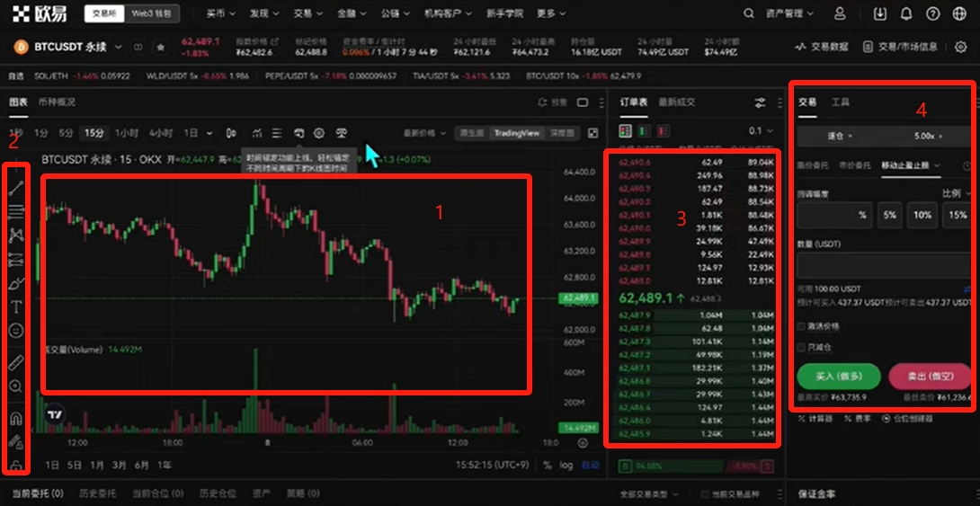Toggle the log scale option
Viewport: 980px width, 506px height.
(566, 466)
